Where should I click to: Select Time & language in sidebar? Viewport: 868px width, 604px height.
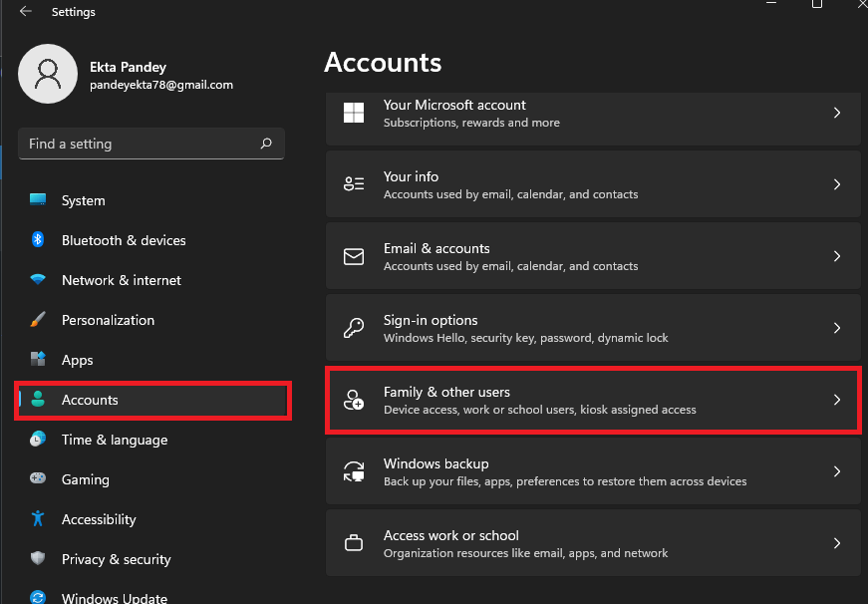click(x=114, y=440)
